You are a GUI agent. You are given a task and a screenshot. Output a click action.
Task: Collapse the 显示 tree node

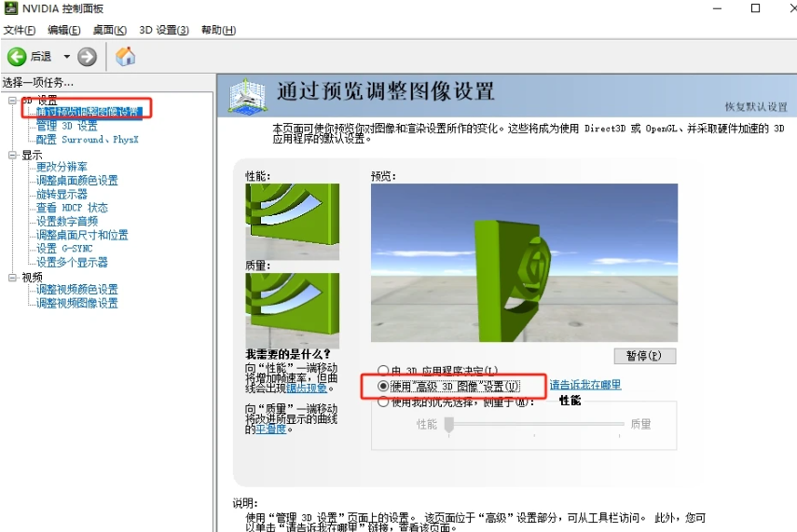click(x=13, y=155)
